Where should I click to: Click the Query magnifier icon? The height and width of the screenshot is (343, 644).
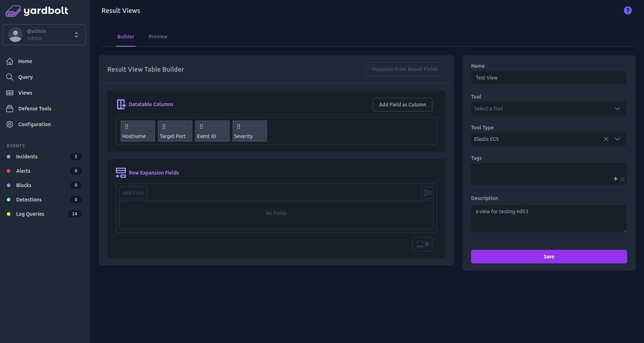10,77
